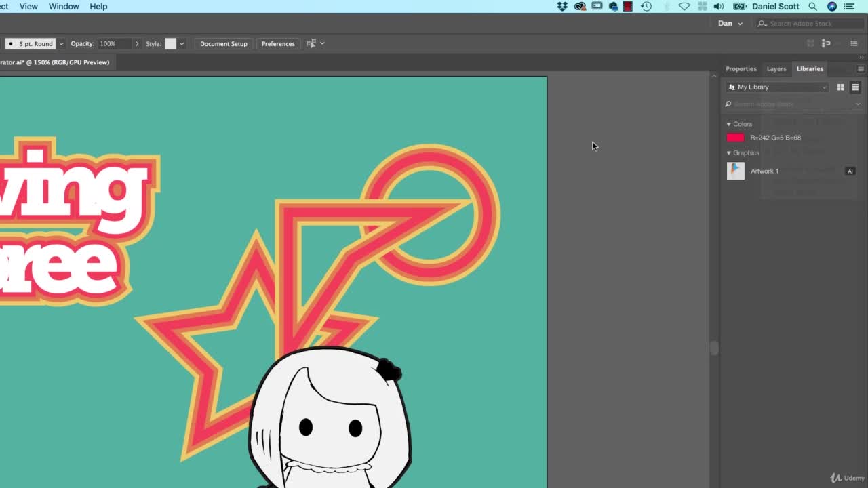Click the library search magnifier icon
Screen dimensions: 868x488
[728, 104]
